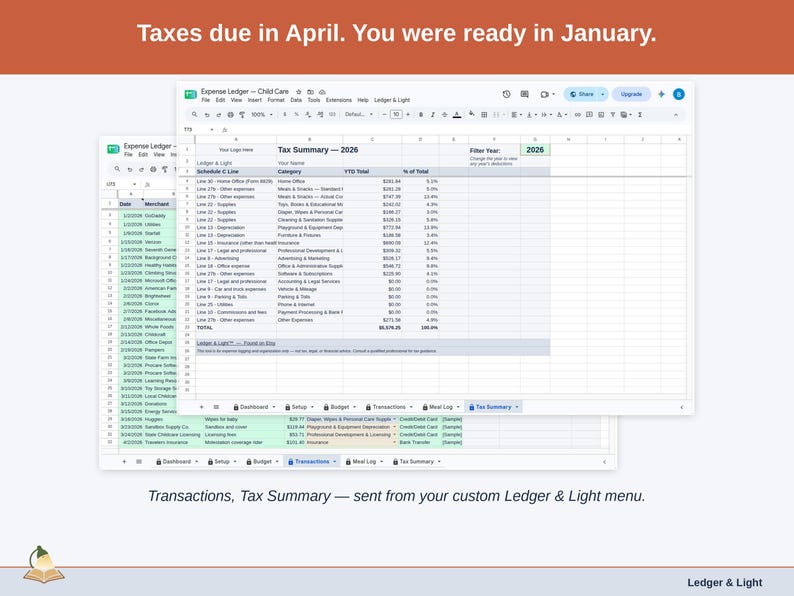Toggle italic formatting
This screenshot has width=794, height=596.
pyautogui.click(x=432, y=115)
